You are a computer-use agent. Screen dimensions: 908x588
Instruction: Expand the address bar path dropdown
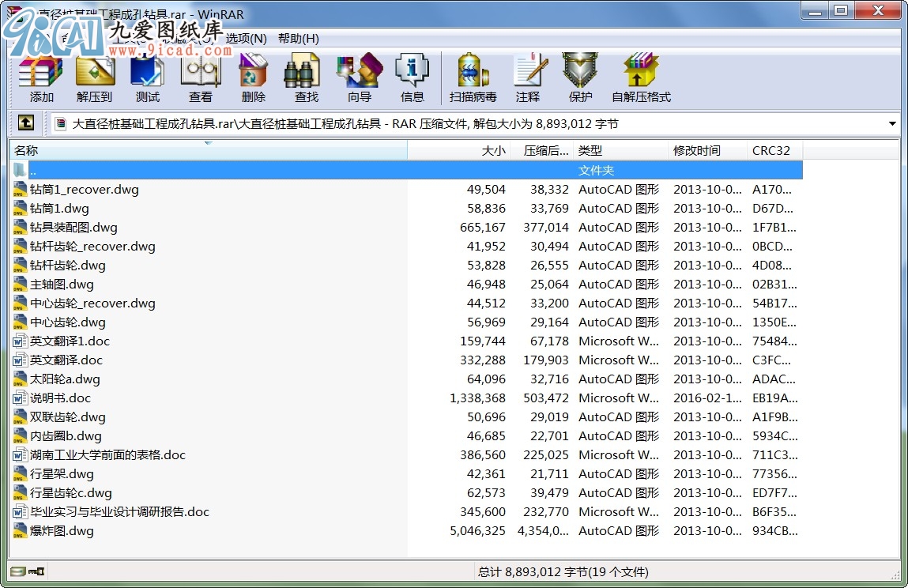tap(891, 123)
